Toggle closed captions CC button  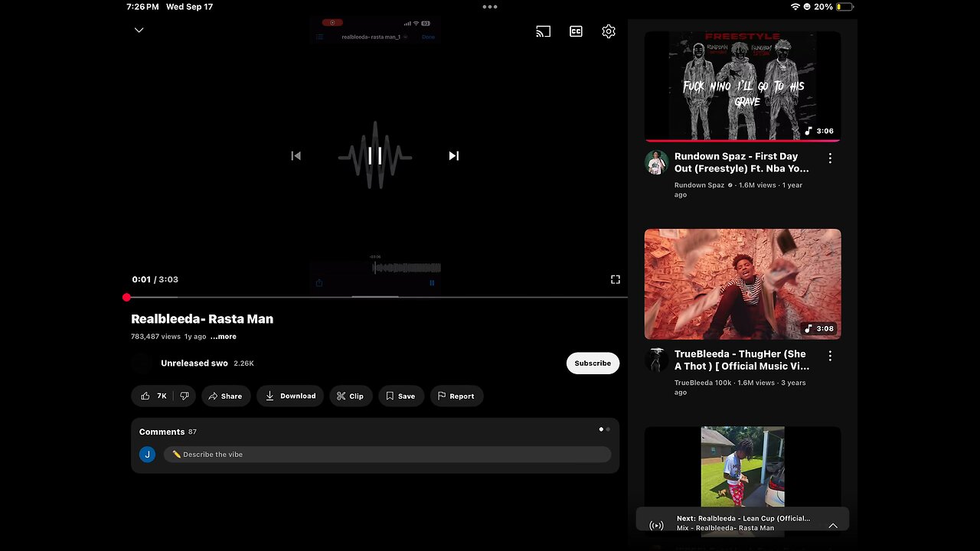576,31
